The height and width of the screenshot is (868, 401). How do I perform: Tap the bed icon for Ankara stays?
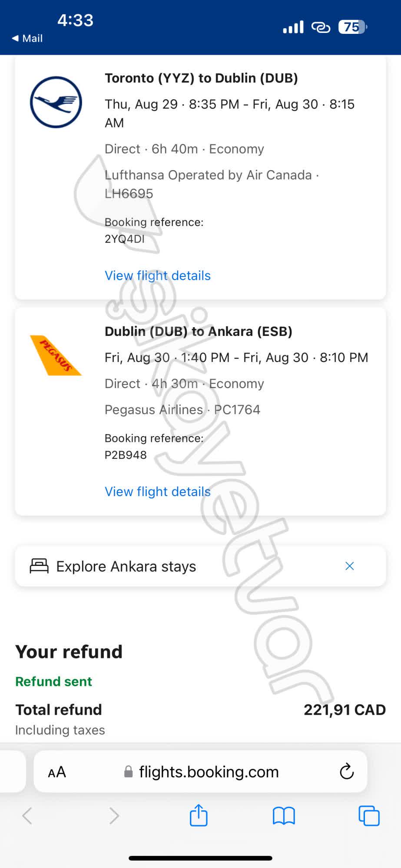coord(39,566)
